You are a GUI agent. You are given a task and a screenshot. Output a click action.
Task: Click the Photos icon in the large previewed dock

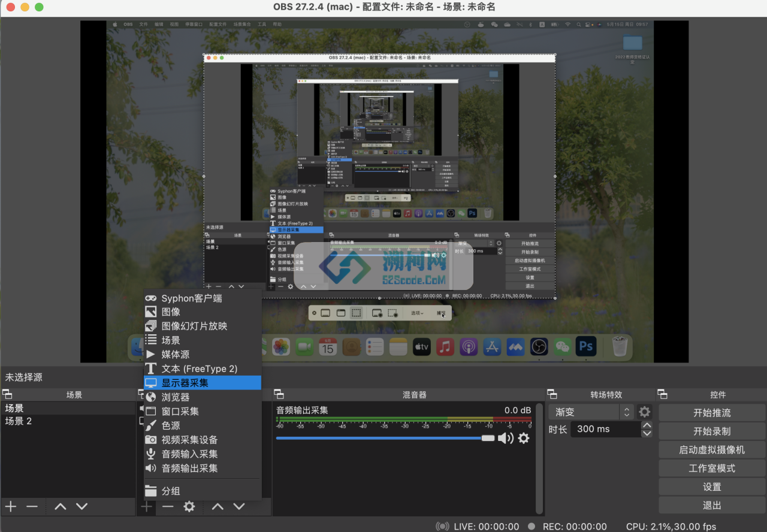281,346
